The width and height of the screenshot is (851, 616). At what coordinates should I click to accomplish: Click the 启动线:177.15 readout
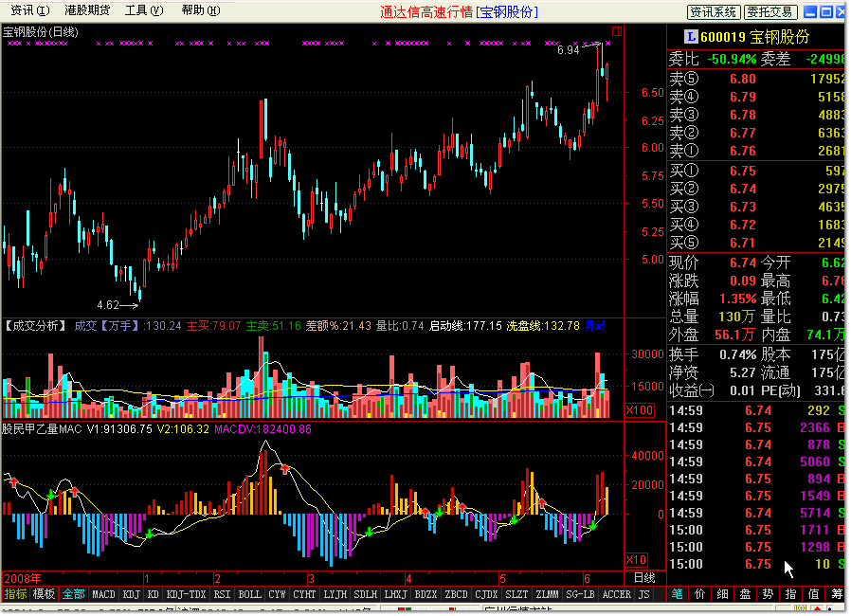click(465, 326)
